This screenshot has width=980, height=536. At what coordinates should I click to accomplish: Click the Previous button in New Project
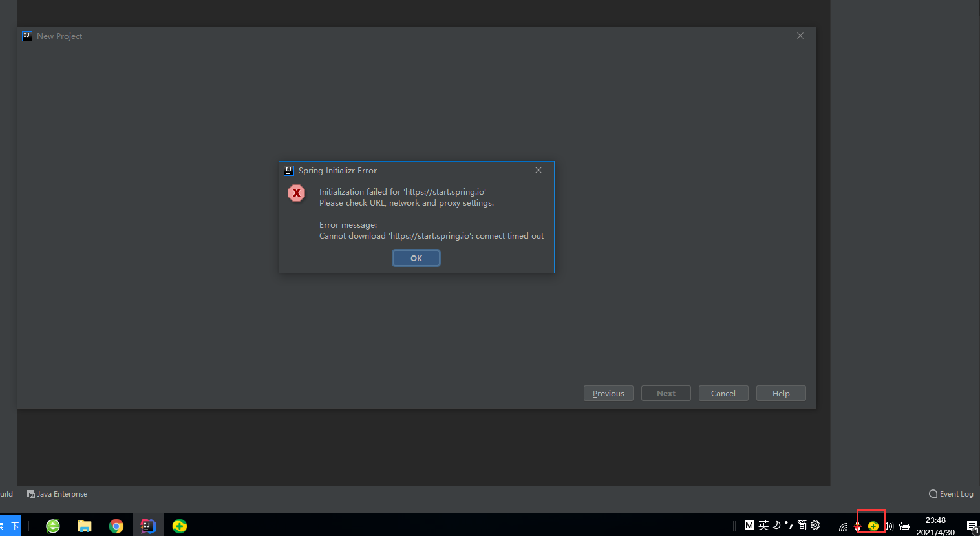(608, 393)
